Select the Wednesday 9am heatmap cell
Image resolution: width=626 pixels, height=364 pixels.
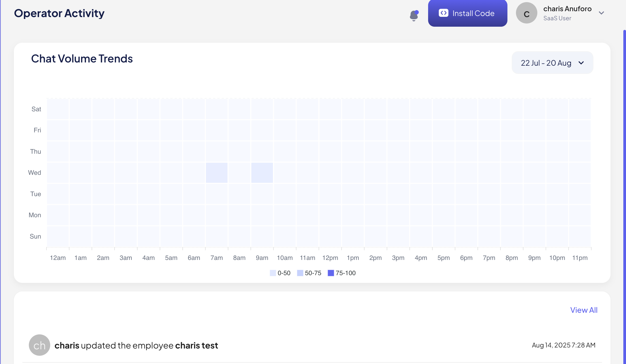[x=262, y=173]
